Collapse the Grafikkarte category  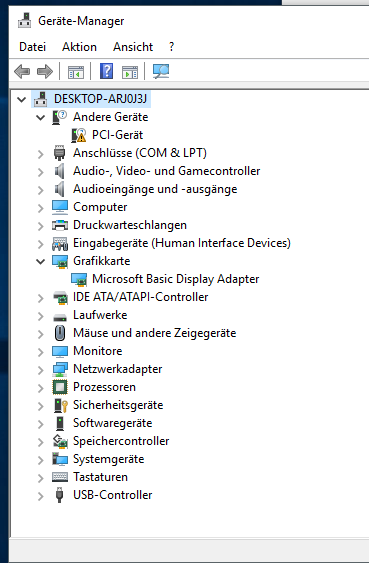(41, 261)
